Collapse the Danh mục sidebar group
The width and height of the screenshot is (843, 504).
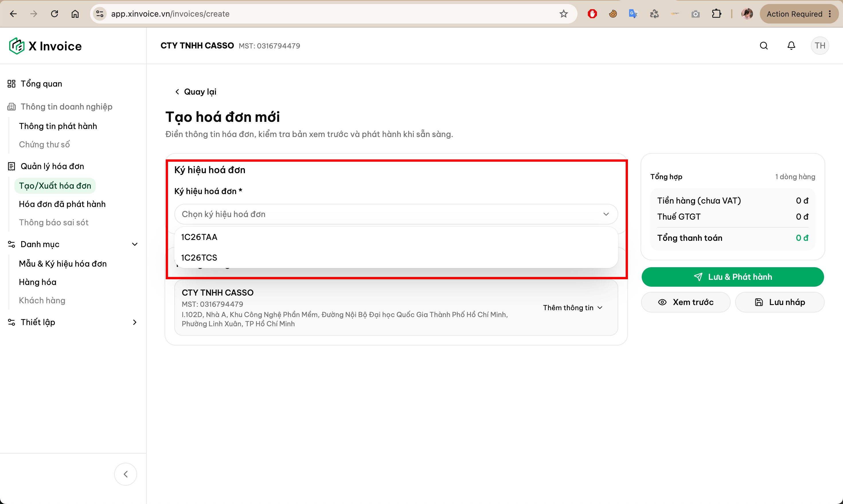(x=134, y=244)
